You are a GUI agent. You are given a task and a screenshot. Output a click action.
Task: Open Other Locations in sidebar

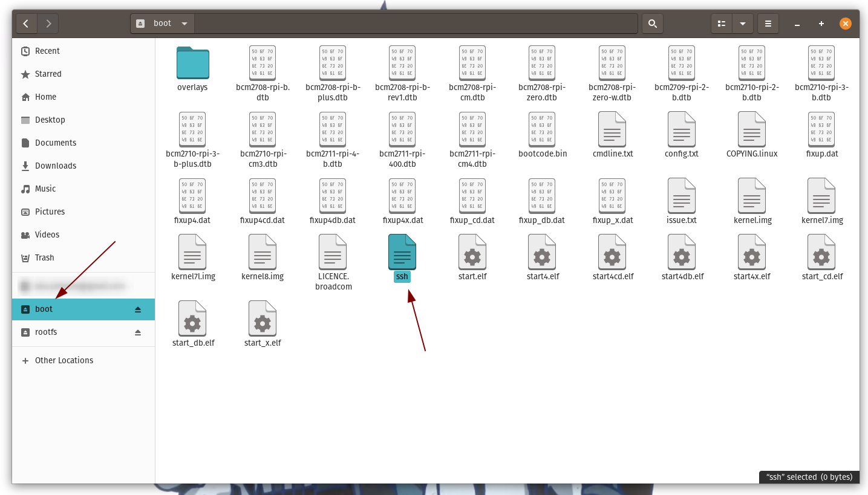[64, 360]
